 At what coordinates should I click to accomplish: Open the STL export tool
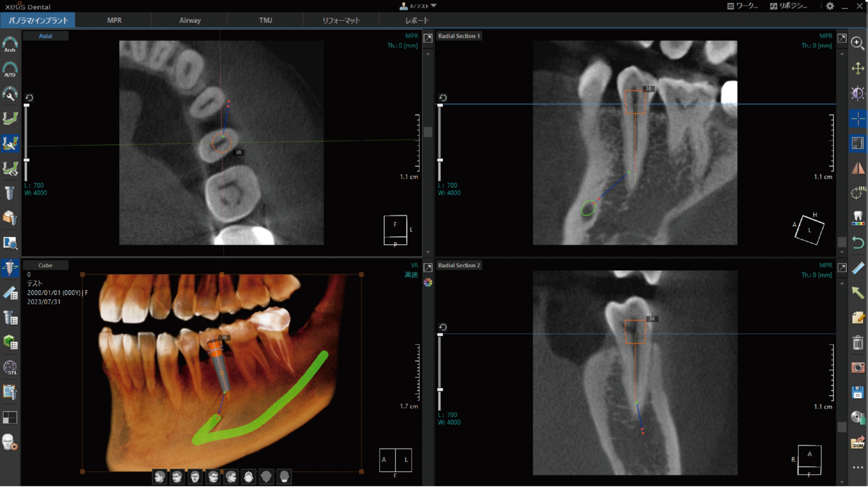coord(10,368)
